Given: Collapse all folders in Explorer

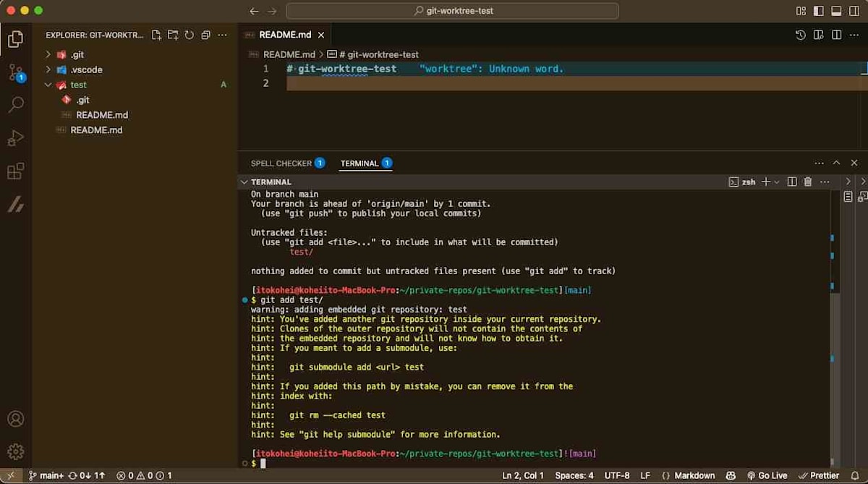Looking at the screenshot, I should [205, 35].
